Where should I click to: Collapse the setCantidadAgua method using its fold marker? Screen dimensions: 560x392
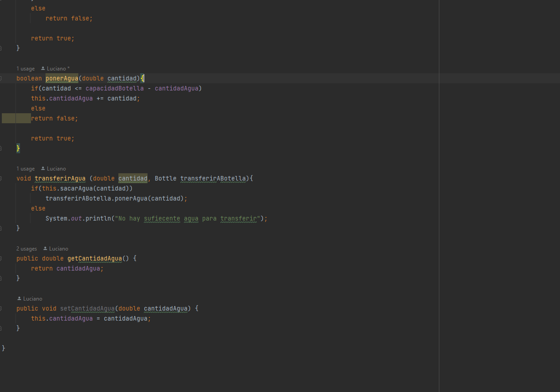pyautogui.click(x=1, y=308)
